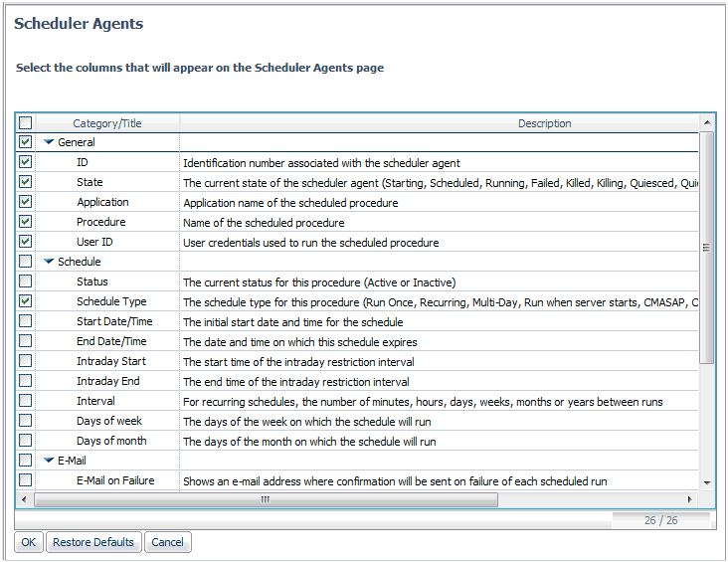Uncheck the Procedure column checkbox
This screenshot has height=562, width=728.
click(x=25, y=222)
